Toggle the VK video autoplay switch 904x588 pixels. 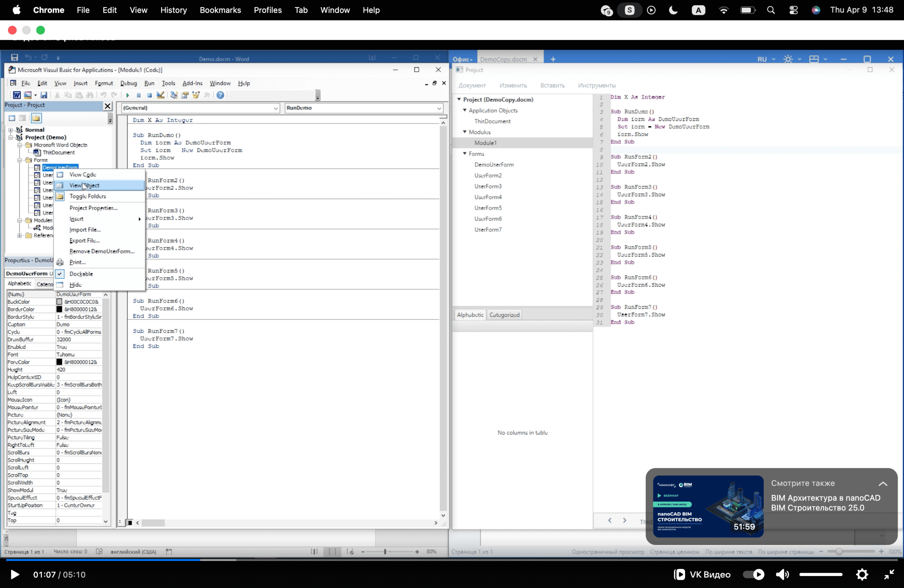[754, 574]
